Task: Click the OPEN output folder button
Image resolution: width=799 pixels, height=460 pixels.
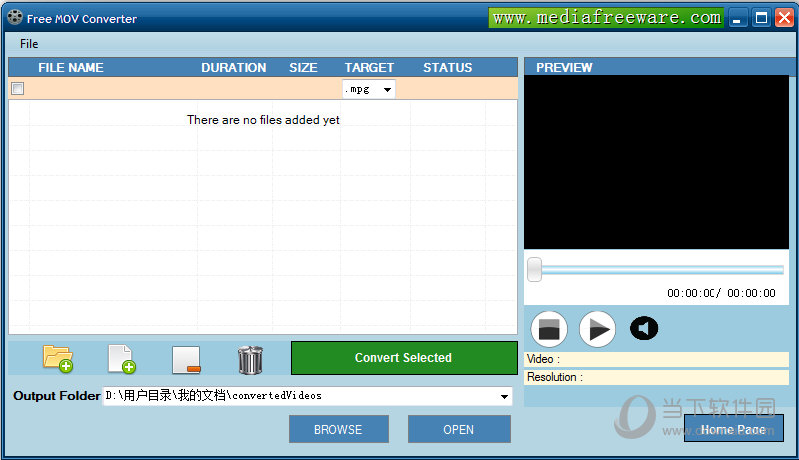Action: (459, 429)
